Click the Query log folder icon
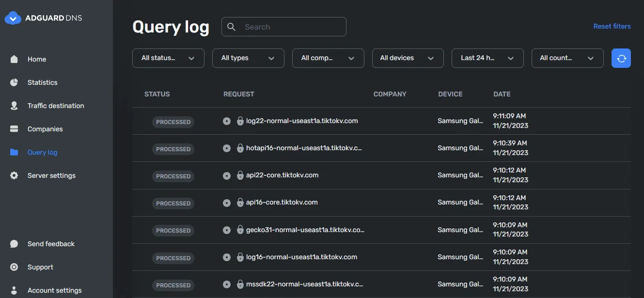 coord(14,152)
